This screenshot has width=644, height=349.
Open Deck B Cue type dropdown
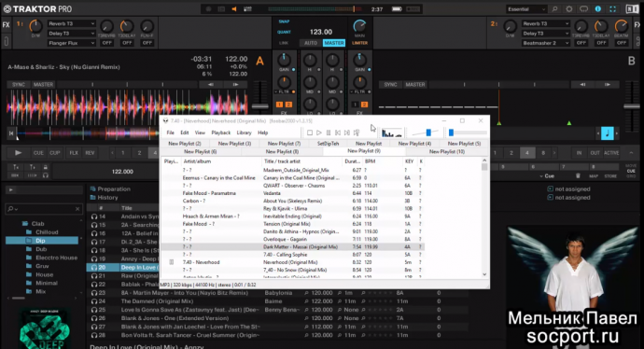(x=547, y=175)
